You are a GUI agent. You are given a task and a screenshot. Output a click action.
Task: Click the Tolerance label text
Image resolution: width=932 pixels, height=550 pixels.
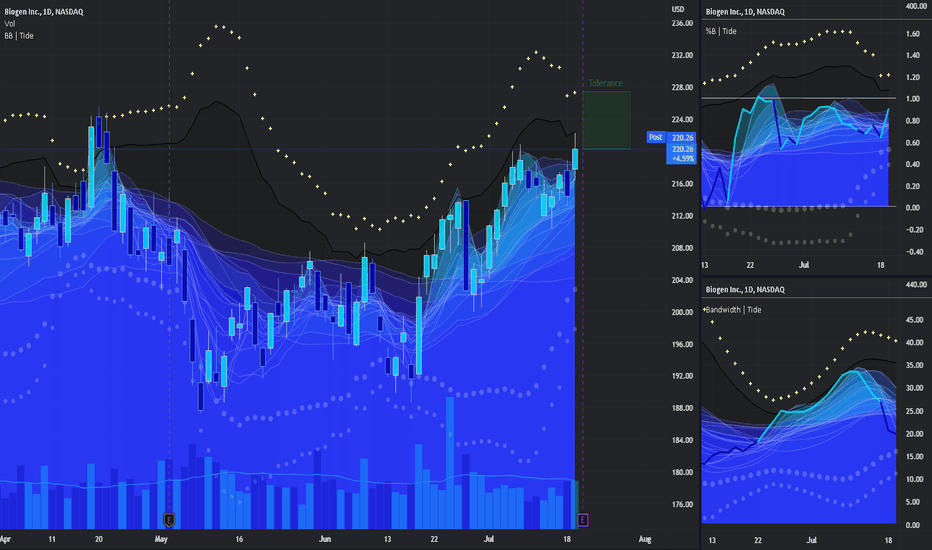(x=606, y=83)
